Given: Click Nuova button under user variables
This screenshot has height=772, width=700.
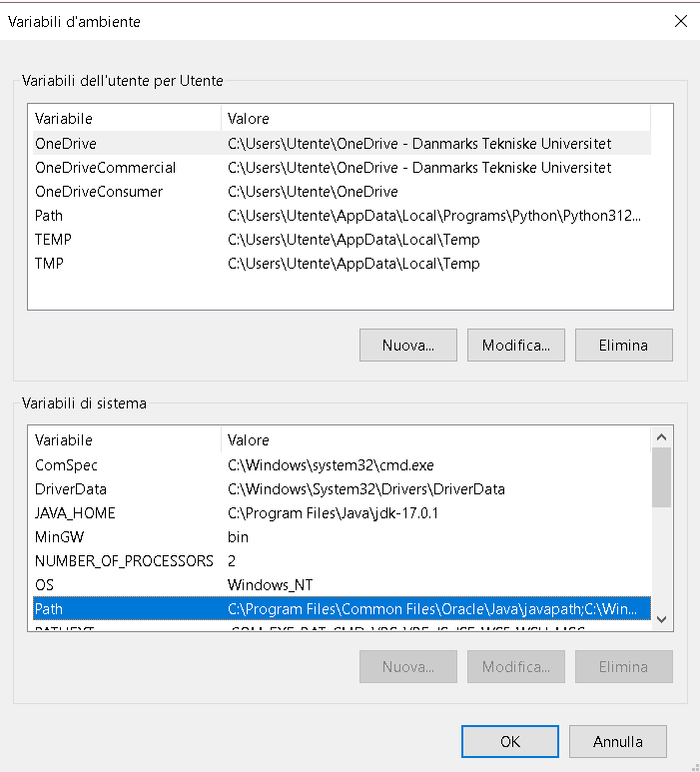Looking at the screenshot, I should tap(407, 346).
